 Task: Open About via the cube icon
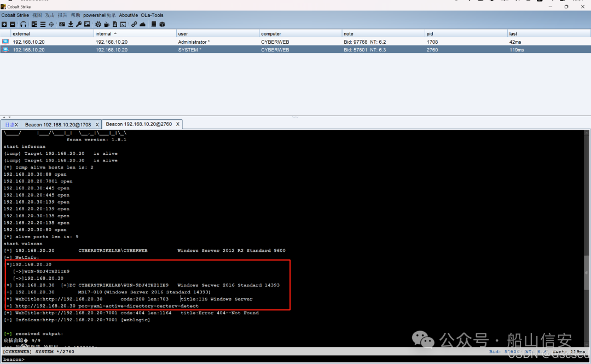point(162,24)
